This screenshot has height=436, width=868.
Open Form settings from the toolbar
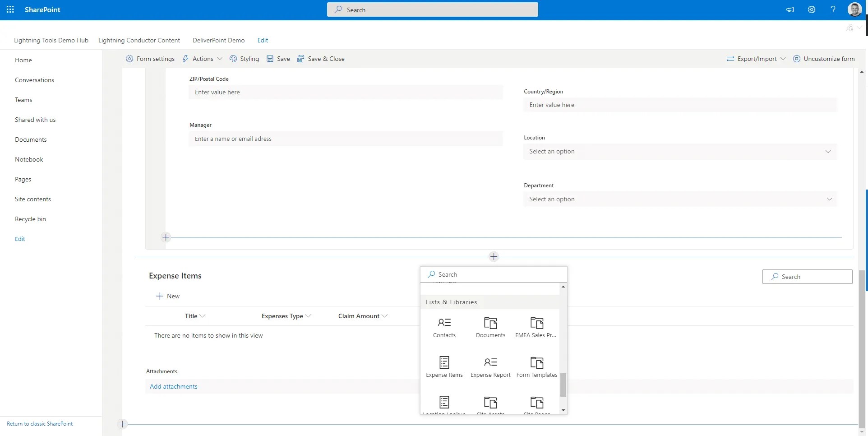tap(150, 59)
